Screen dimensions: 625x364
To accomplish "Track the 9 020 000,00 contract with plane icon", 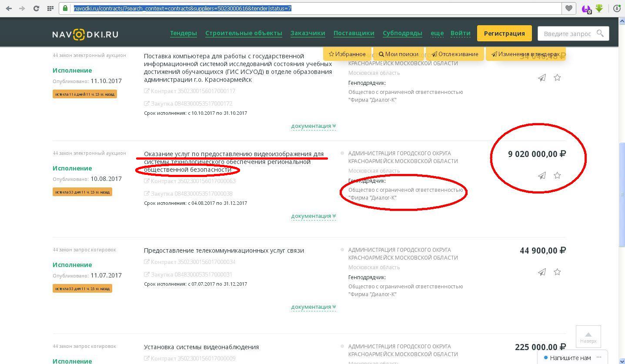I will tap(541, 176).
